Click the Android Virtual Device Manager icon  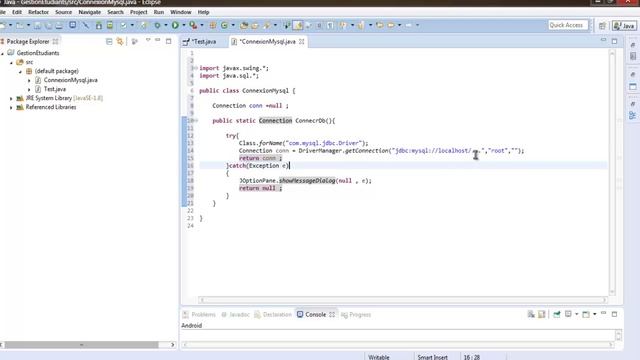pos(110,25)
